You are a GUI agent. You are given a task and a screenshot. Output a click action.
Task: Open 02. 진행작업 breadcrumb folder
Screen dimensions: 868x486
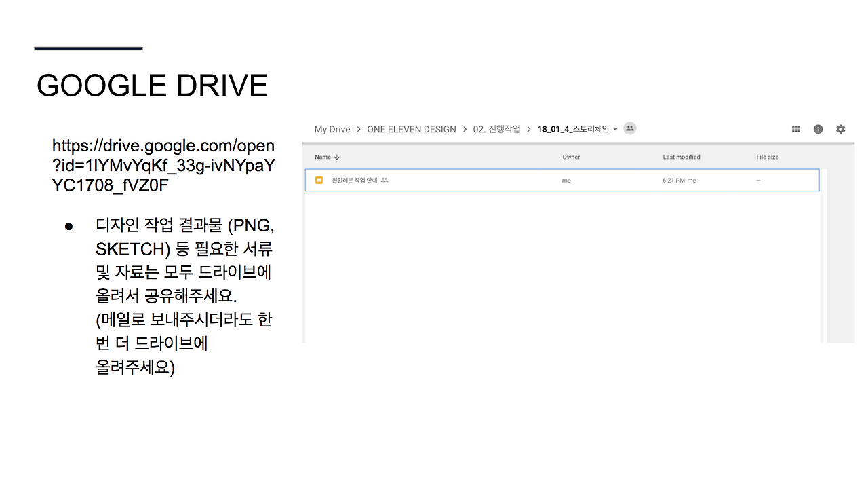pyautogui.click(x=496, y=129)
